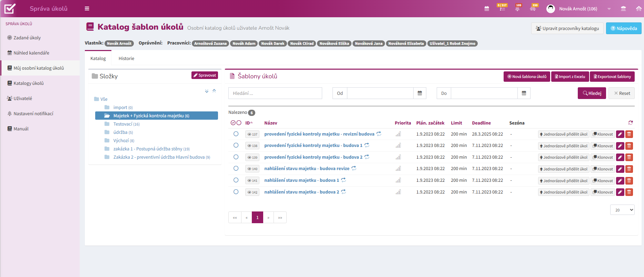Click the Hledání search input field
This screenshot has height=277, width=644.
(x=275, y=93)
